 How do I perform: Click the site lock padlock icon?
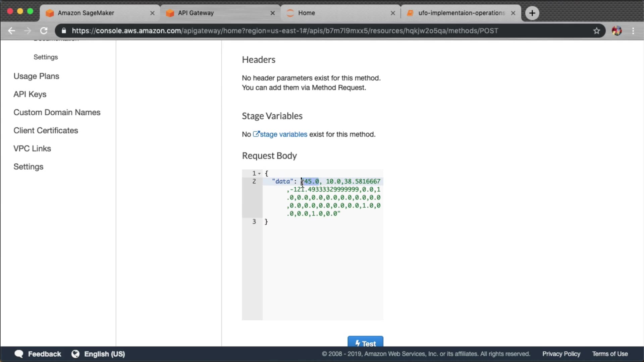64,31
